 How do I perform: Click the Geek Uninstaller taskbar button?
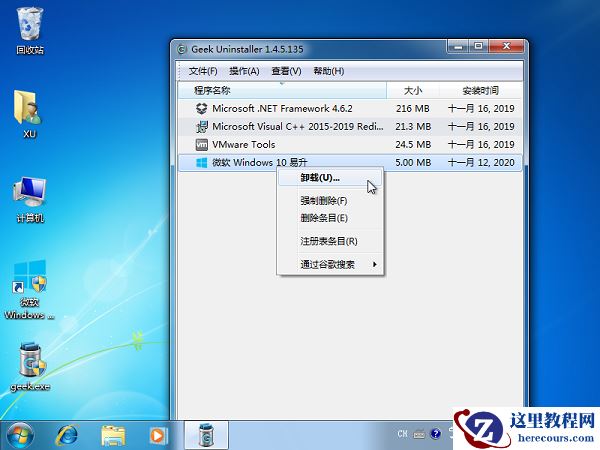pos(207,435)
